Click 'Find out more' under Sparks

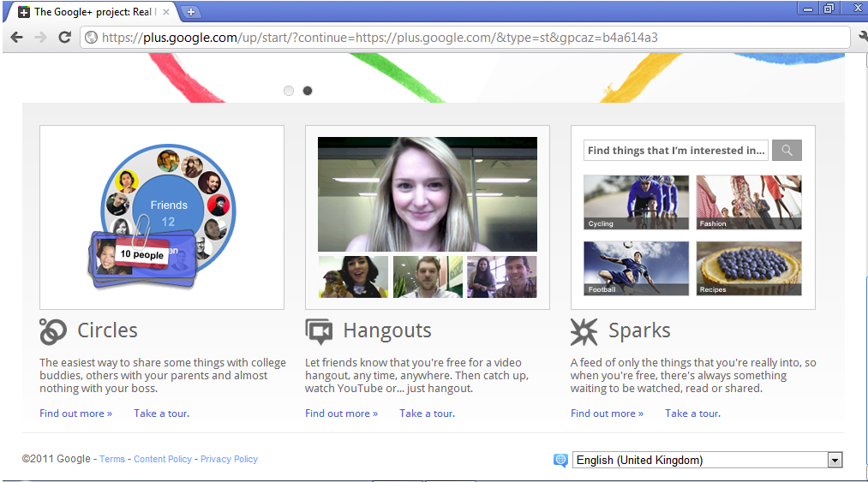click(x=608, y=414)
